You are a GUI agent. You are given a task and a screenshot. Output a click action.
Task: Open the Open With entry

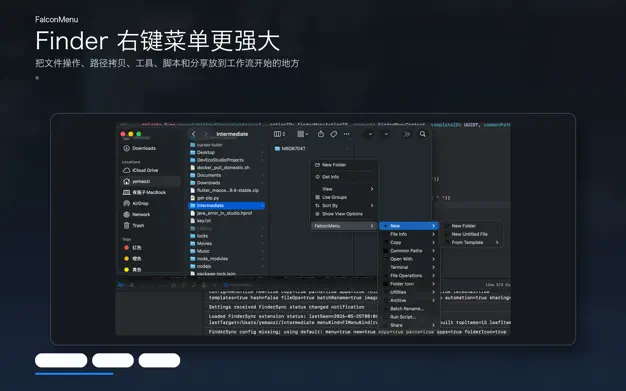click(409, 259)
